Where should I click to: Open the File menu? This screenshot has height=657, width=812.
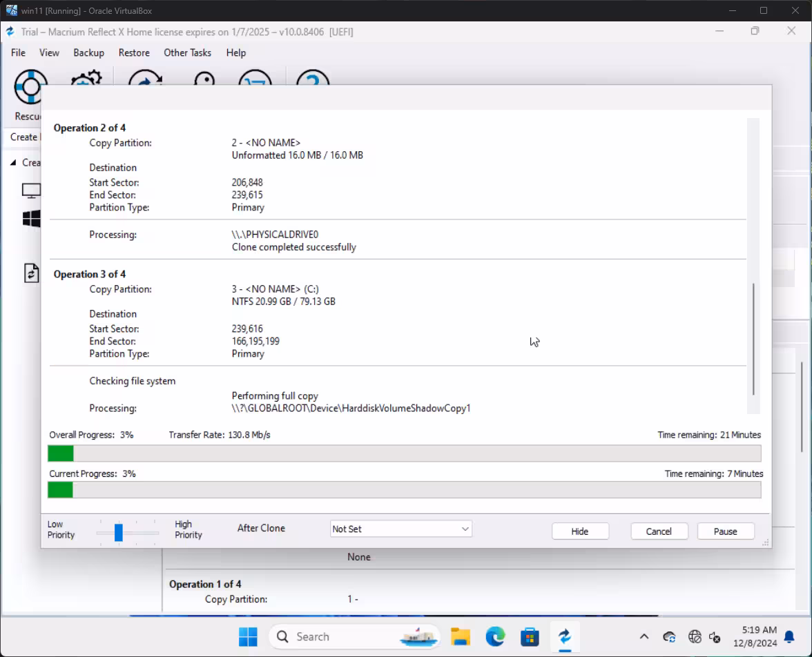click(18, 52)
